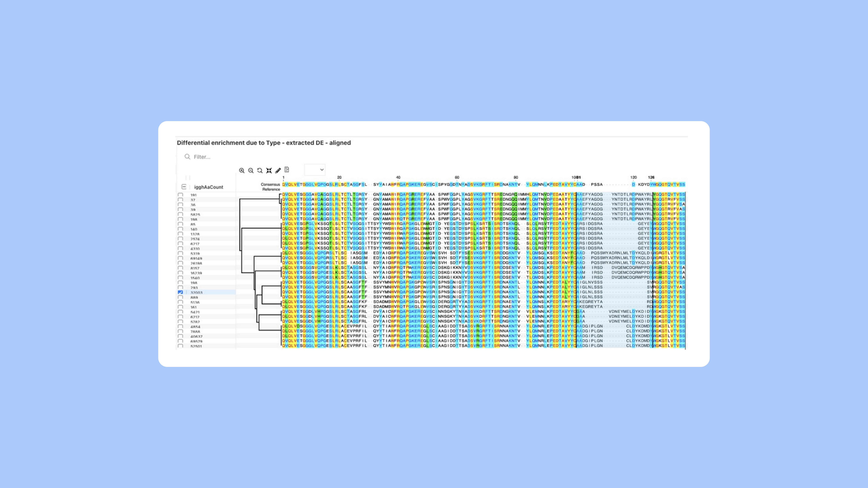Click the panel title 'Differential enrichment due to Type'
The height and width of the screenshot is (488, 868).
pos(229,143)
